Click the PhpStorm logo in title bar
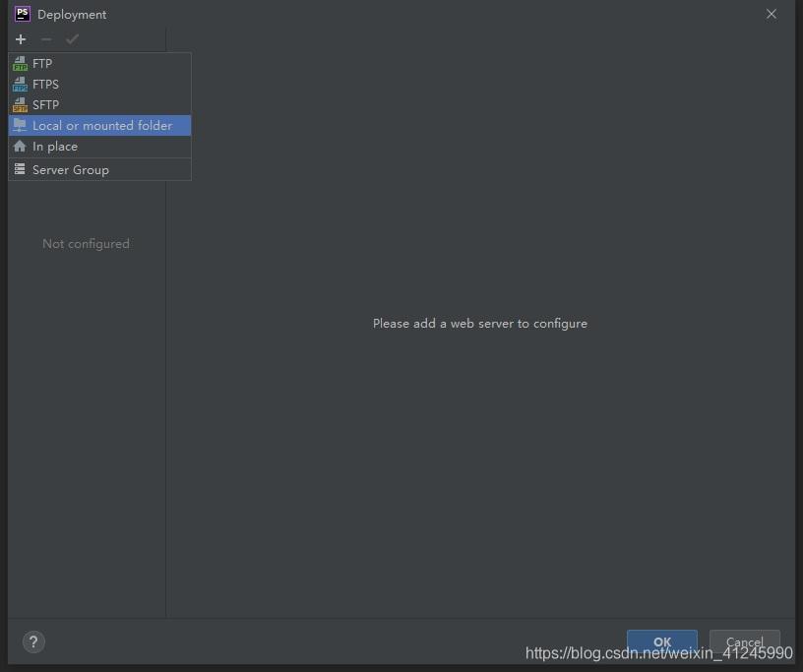The image size is (803, 672). pos(22,14)
